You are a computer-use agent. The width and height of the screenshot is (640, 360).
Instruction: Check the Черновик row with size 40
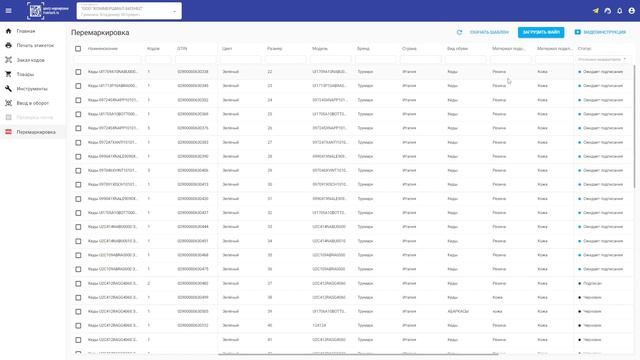pyautogui.click(x=78, y=326)
